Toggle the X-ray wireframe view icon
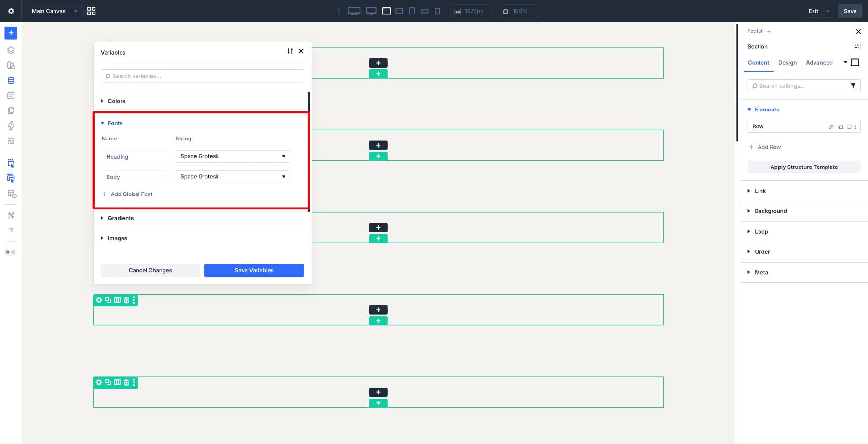868x444 pixels. pos(12,194)
